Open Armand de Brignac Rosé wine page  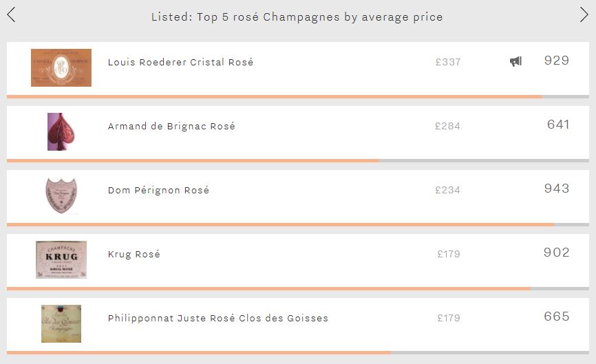click(171, 126)
